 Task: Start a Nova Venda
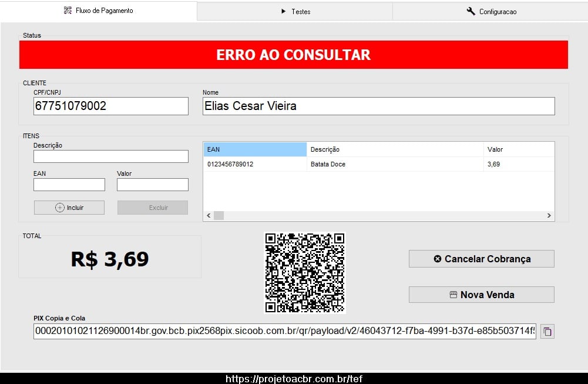[482, 295]
